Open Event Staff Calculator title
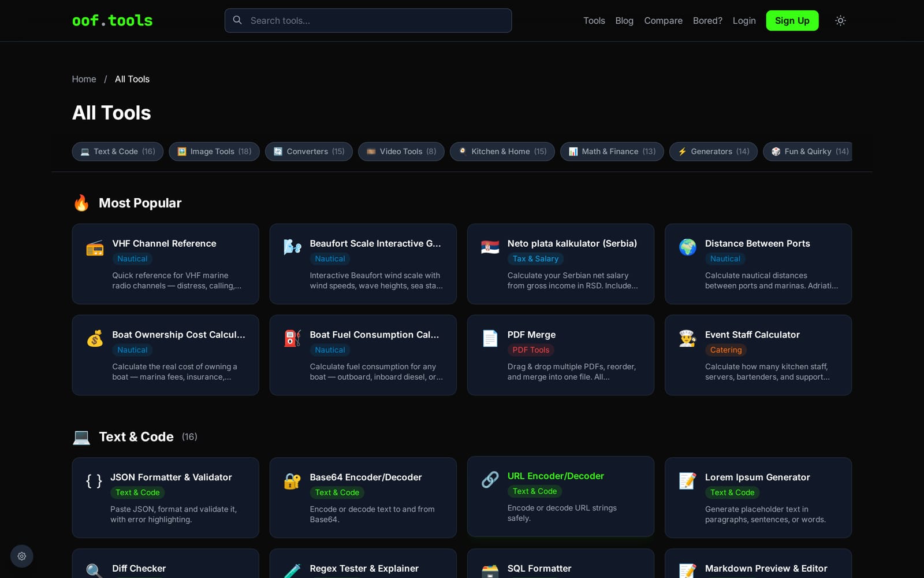The image size is (924, 578). click(752, 335)
